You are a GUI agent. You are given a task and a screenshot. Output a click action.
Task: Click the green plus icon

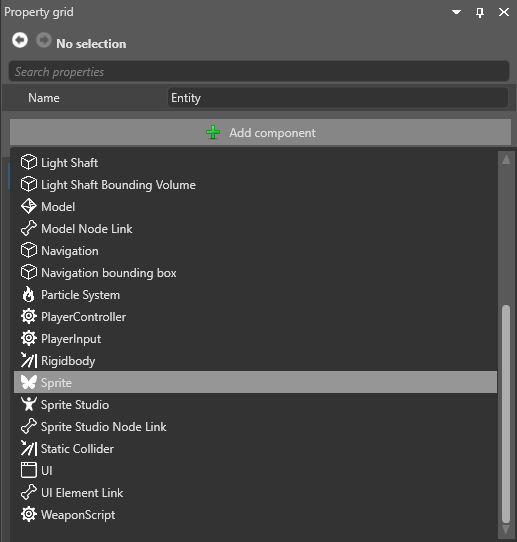point(213,132)
